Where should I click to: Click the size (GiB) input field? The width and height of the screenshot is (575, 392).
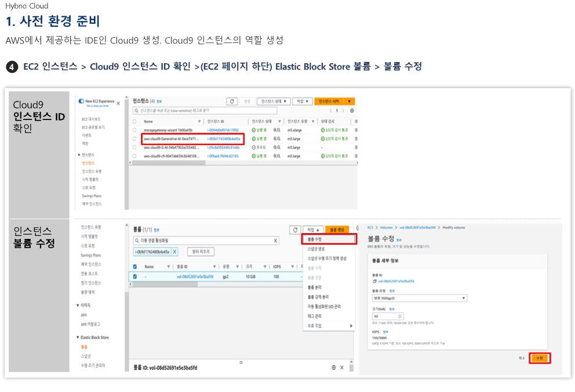coord(388,315)
